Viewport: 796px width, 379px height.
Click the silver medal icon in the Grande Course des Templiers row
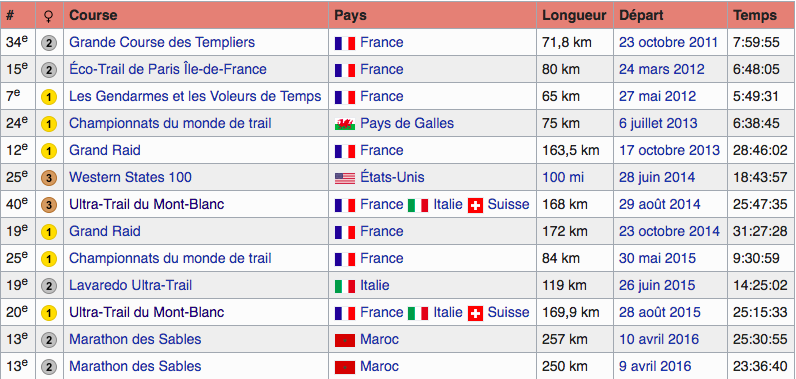[x=49, y=43]
